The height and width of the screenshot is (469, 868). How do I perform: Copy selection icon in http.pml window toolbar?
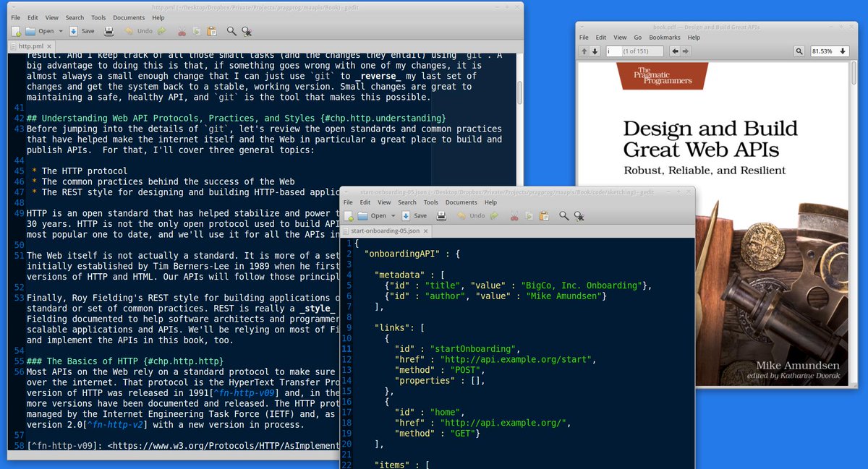(x=197, y=31)
